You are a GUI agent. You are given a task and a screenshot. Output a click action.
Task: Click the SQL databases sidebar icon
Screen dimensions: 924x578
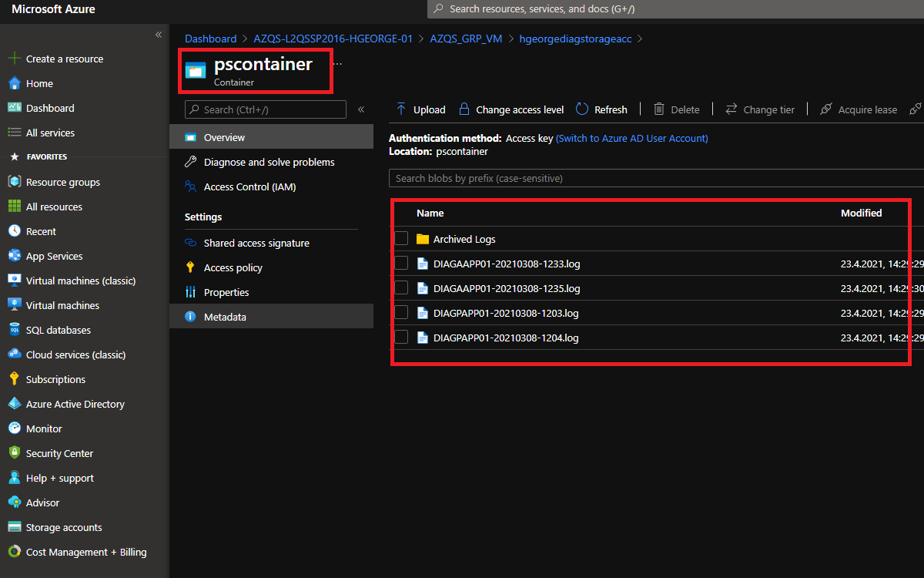(x=14, y=330)
